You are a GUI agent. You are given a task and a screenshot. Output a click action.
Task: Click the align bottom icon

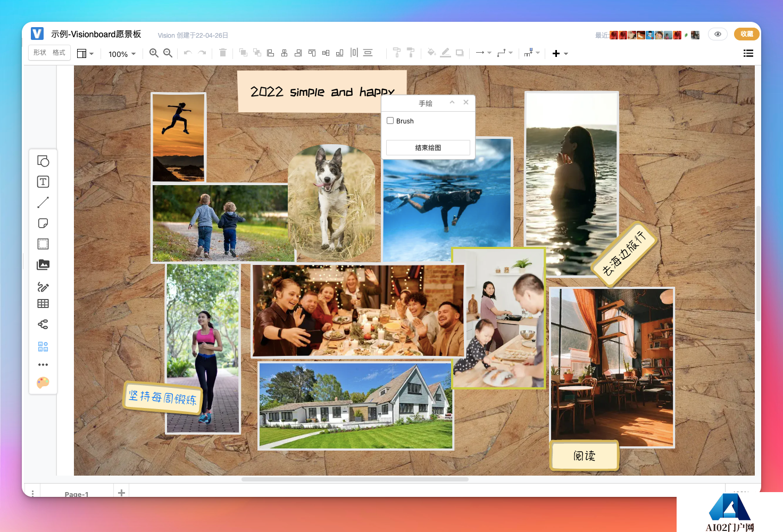339,53
